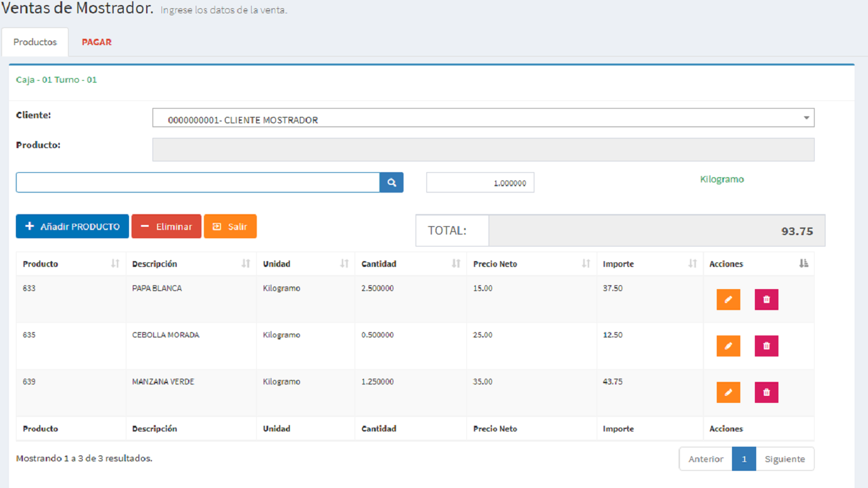Click the magnifying glass search button
This screenshot has height=488, width=868.
click(391, 182)
